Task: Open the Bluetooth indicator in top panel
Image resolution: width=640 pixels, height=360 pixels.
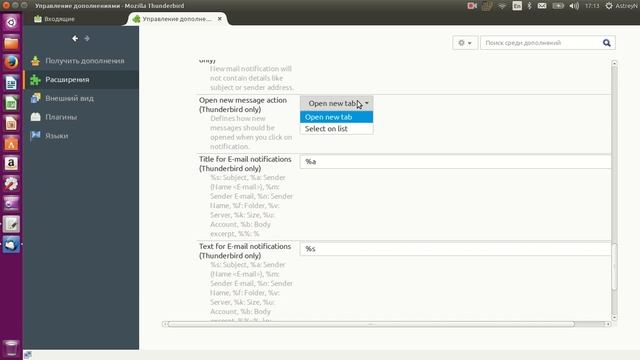Action: (529, 6)
